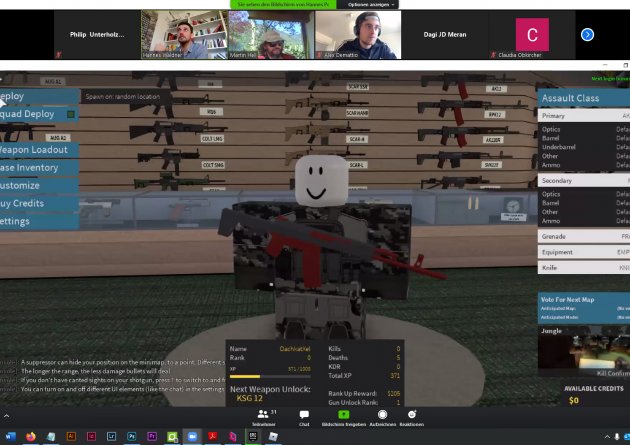Open Roblox from the taskbar

pyautogui.click(x=273, y=437)
